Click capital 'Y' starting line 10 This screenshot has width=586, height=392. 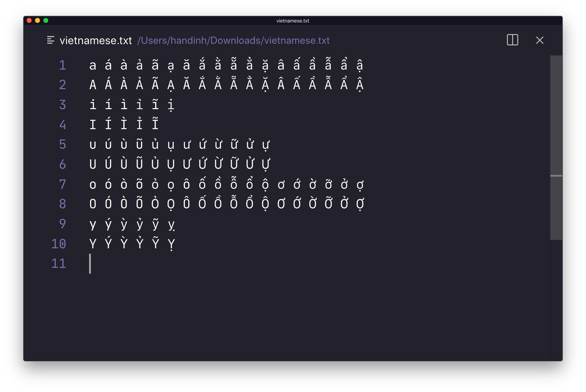click(x=93, y=243)
